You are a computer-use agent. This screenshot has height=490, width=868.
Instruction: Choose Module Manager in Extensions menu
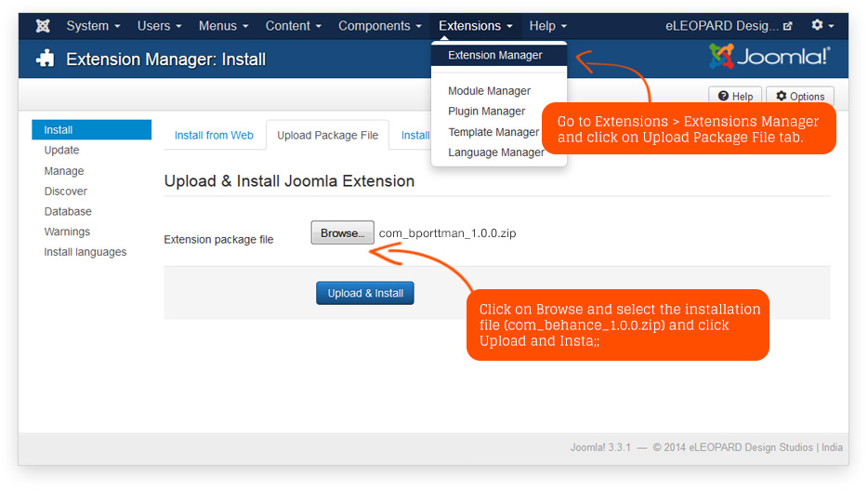[489, 91]
